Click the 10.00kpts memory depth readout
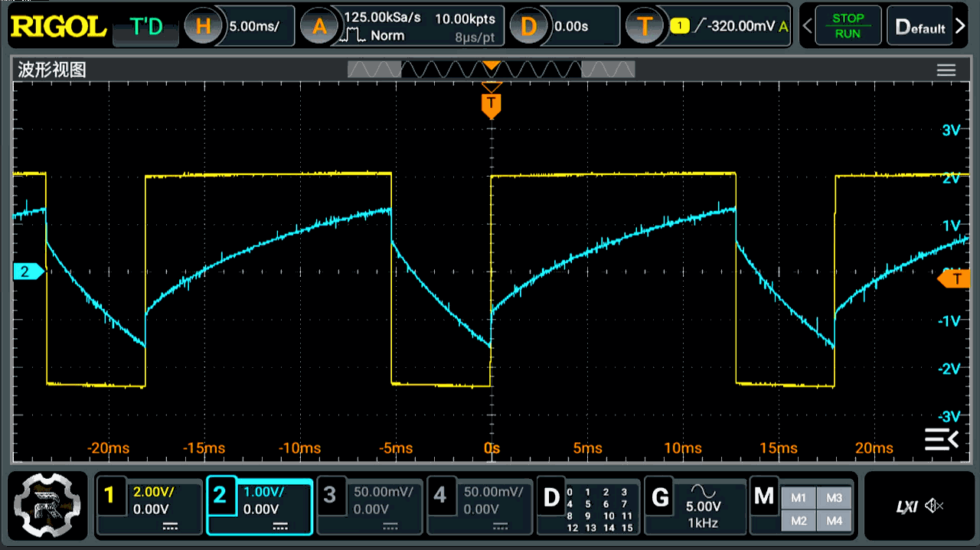The image size is (980, 550). pyautogui.click(x=465, y=18)
